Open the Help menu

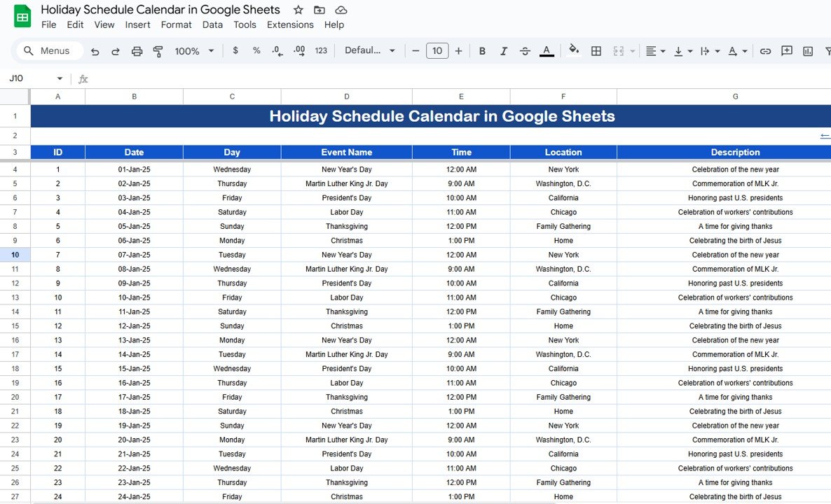[334, 24]
